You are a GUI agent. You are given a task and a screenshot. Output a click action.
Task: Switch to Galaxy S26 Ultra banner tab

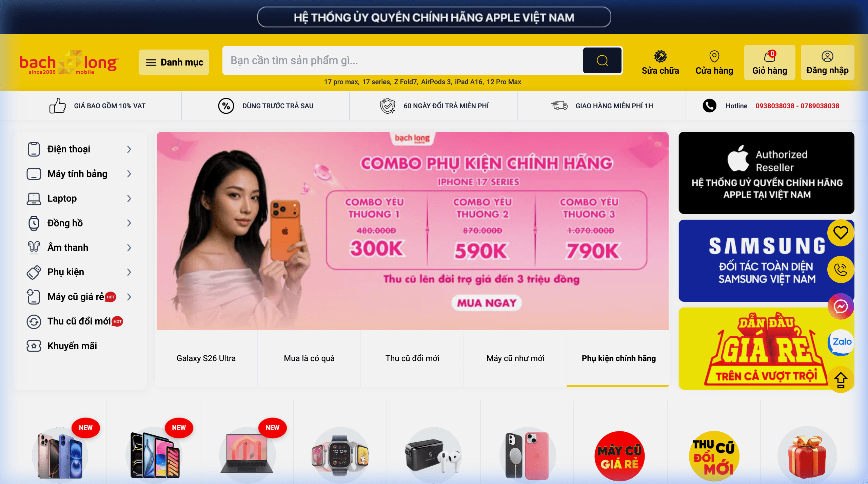pyautogui.click(x=206, y=358)
